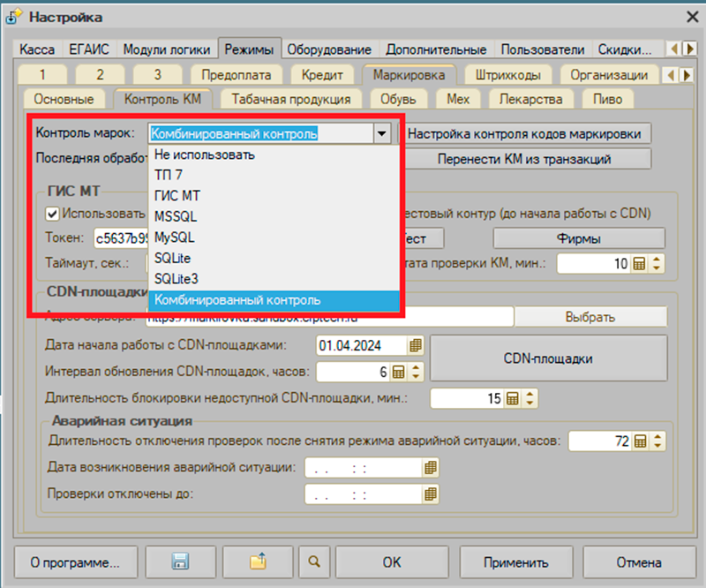Toggle the Использовать checkbox in ГИС МТ
This screenshot has height=588, width=706.
coord(52,214)
